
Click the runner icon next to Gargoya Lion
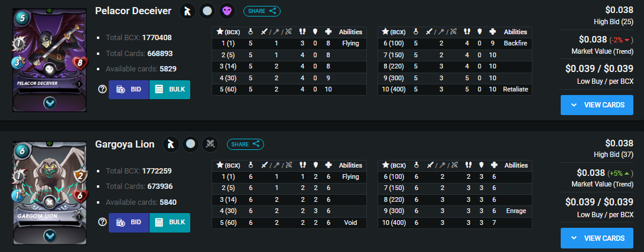[x=171, y=144]
